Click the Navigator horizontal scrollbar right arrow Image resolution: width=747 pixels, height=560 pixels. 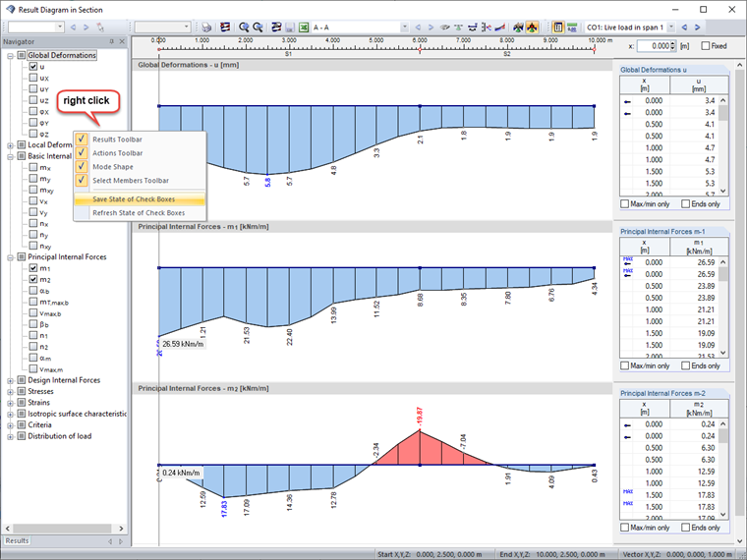click(x=121, y=529)
